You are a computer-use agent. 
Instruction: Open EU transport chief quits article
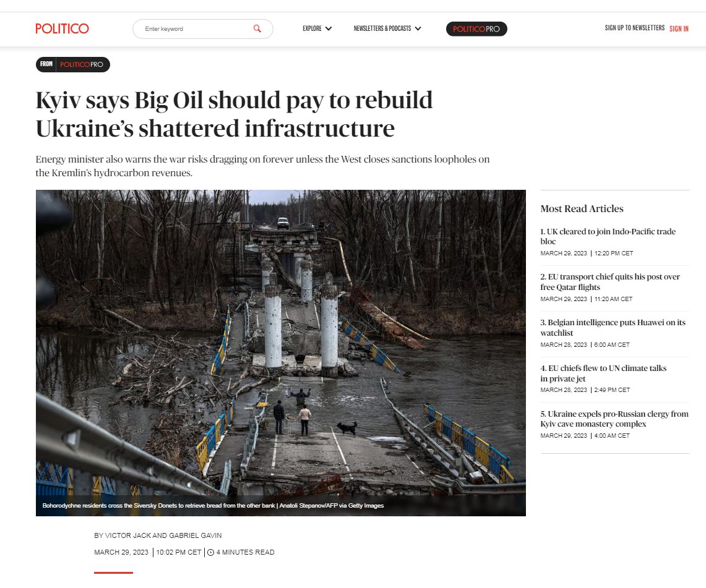pyautogui.click(x=610, y=281)
